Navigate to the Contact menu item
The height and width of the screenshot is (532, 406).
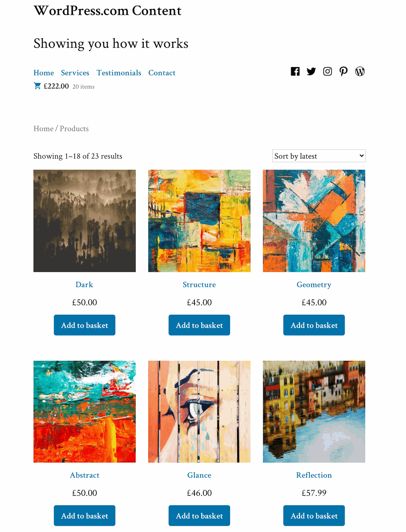point(162,73)
